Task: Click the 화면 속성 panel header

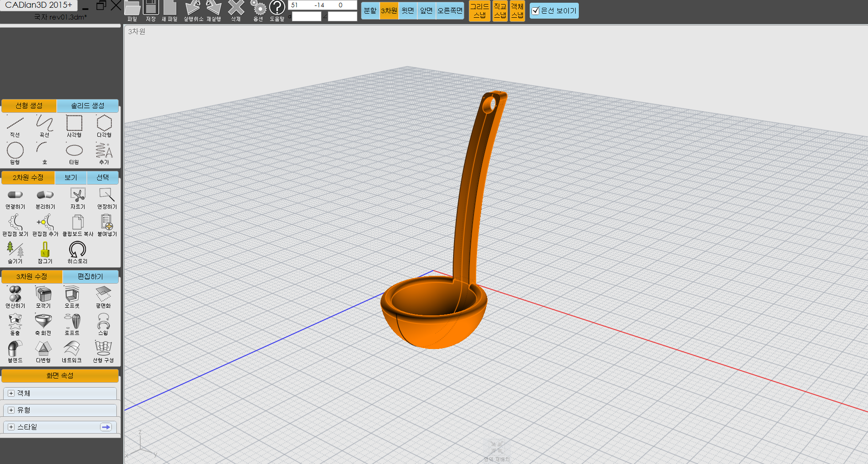Action: (x=60, y=375)
